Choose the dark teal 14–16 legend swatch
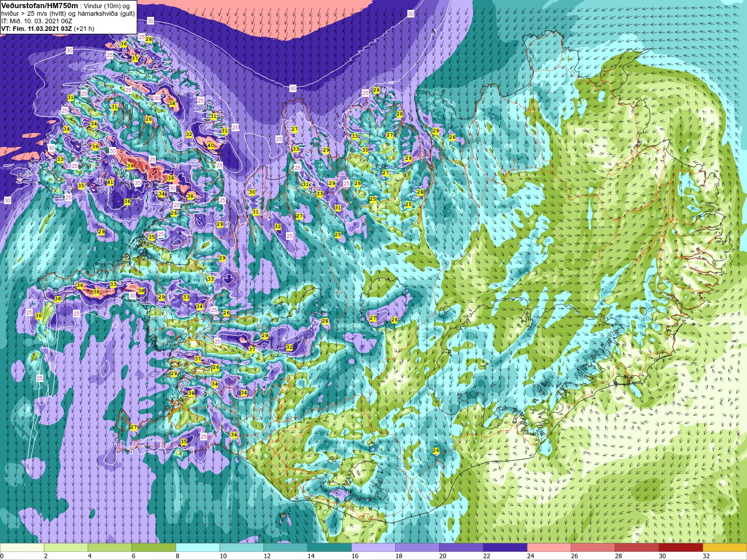 [x=329, y=548]
